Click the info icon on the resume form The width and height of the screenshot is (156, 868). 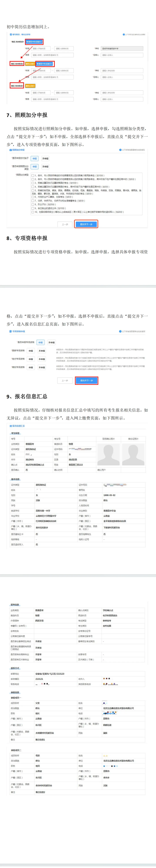pyautogui.click(x=124, y=34)
